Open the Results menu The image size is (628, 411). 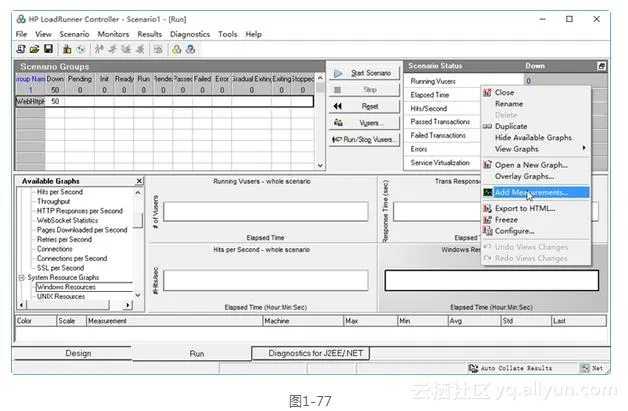coord(149,34)
